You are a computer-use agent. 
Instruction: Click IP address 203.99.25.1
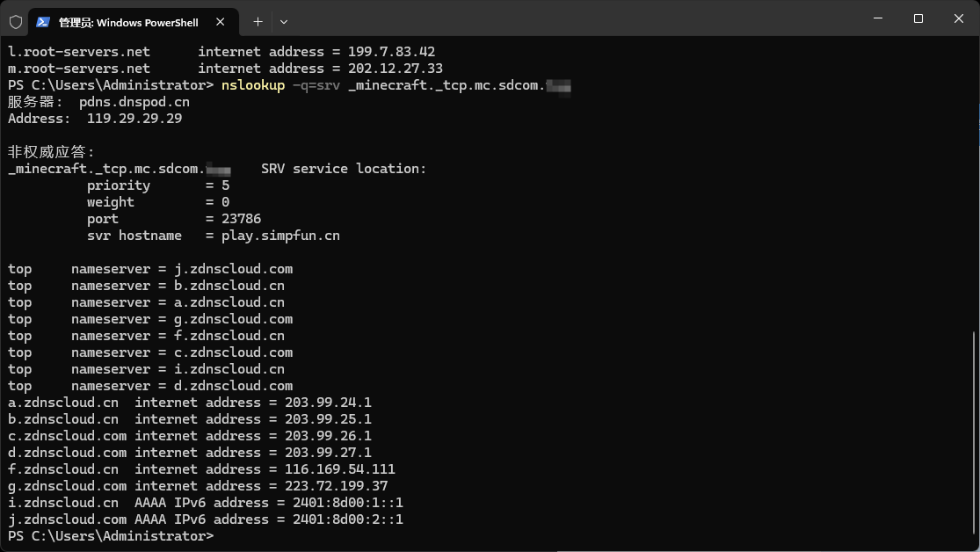tap(328, 419)
